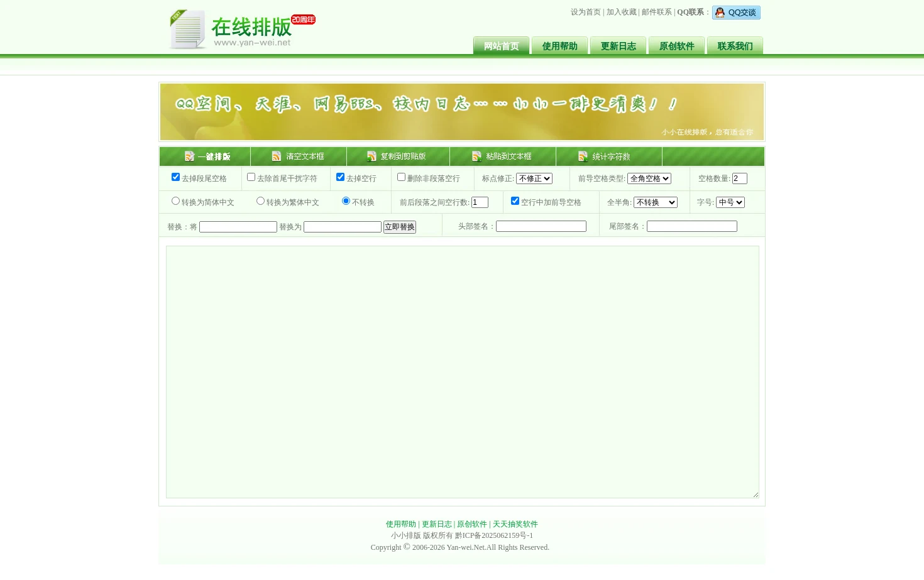Enable 去除首尾干扰字符 checkbox
Image resolution: width=924 pixels, height=580 pixels.
(251, 177)
